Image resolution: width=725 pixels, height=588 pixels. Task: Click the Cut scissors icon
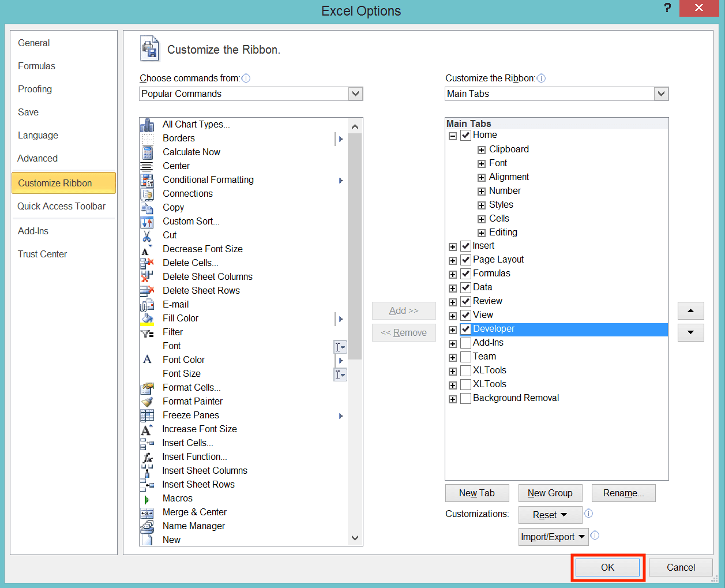point(147,235)
